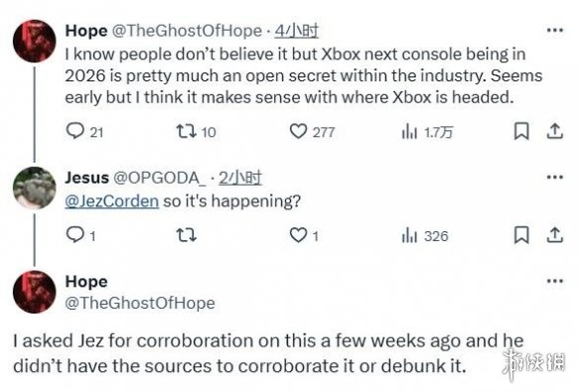580x392 pixels.
Task: Open more options on Jesus's tweet
Action: point(555,178)
